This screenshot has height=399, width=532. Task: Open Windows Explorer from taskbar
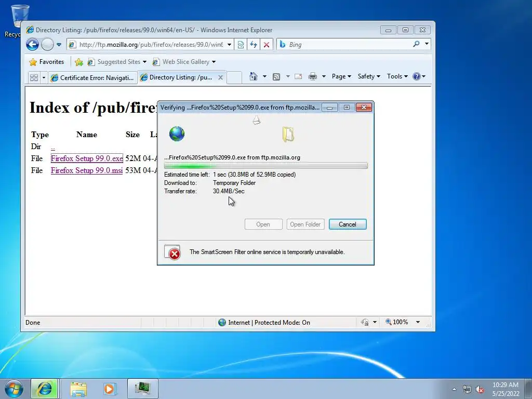78,389
